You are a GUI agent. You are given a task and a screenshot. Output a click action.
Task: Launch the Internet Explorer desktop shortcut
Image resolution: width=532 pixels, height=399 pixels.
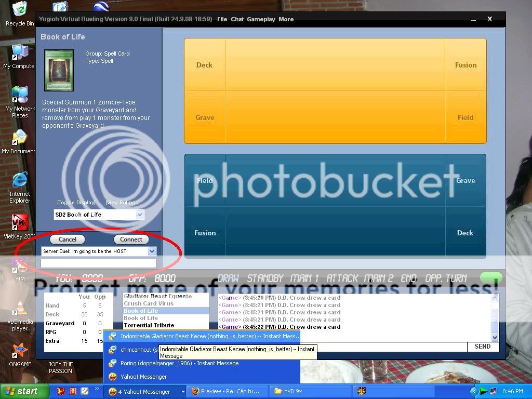20,187
